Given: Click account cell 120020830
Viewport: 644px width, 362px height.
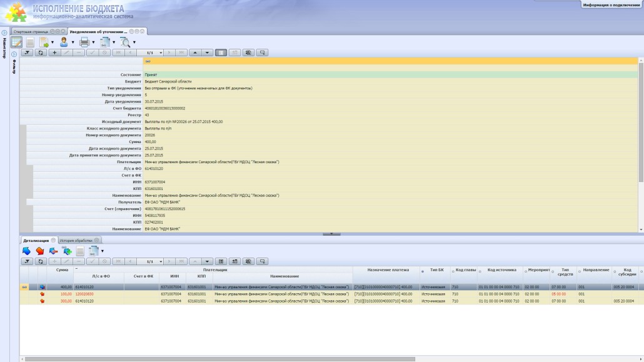Looking at the screenshot, I should (x=99, y=294).
